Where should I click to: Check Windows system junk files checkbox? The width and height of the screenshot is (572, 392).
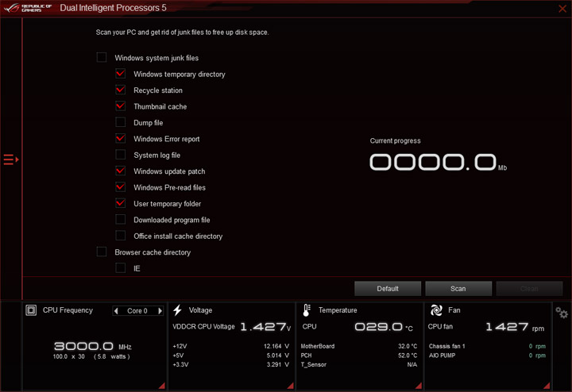click(x=102, y=58)
